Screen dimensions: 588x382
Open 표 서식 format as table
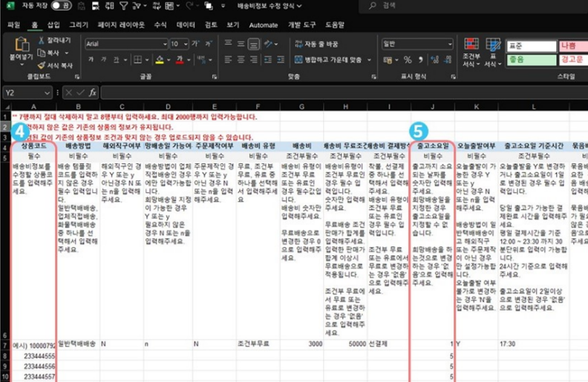[493, 52]
